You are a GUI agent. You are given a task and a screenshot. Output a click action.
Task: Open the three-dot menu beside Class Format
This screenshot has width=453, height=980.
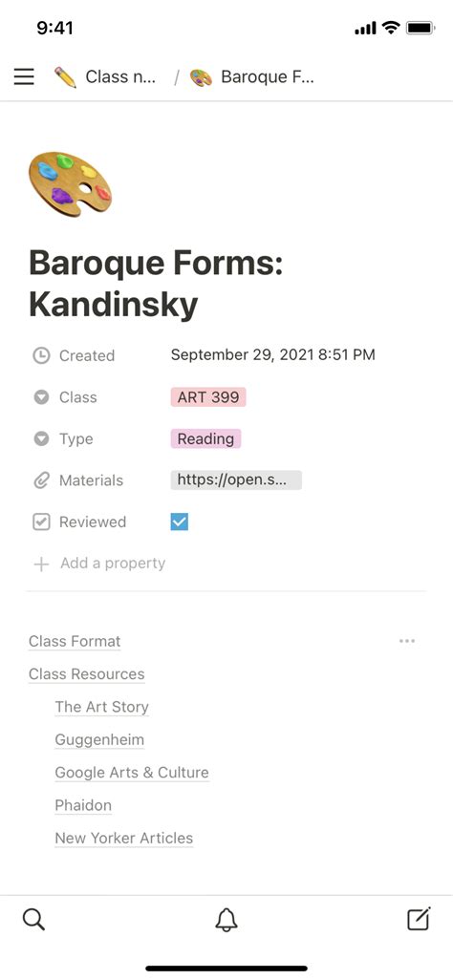point(407,641)
